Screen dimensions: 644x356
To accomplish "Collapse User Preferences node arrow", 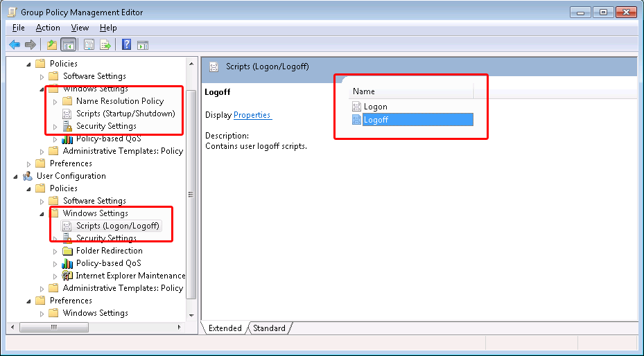I will [x=28, y=301].
